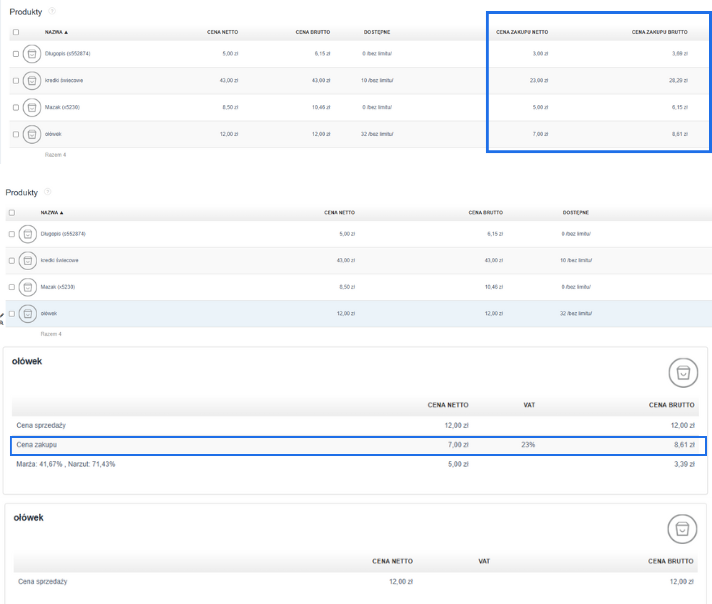The image size is (712, 604).
Task: Click the ołówek icon in the highlighted row
Action: pos(28,314)
